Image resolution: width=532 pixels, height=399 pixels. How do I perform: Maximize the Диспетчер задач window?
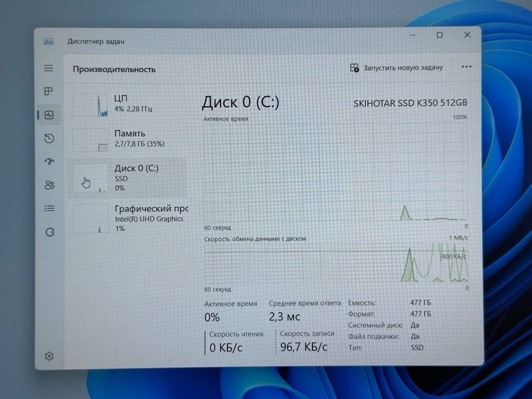coord(440,35)
